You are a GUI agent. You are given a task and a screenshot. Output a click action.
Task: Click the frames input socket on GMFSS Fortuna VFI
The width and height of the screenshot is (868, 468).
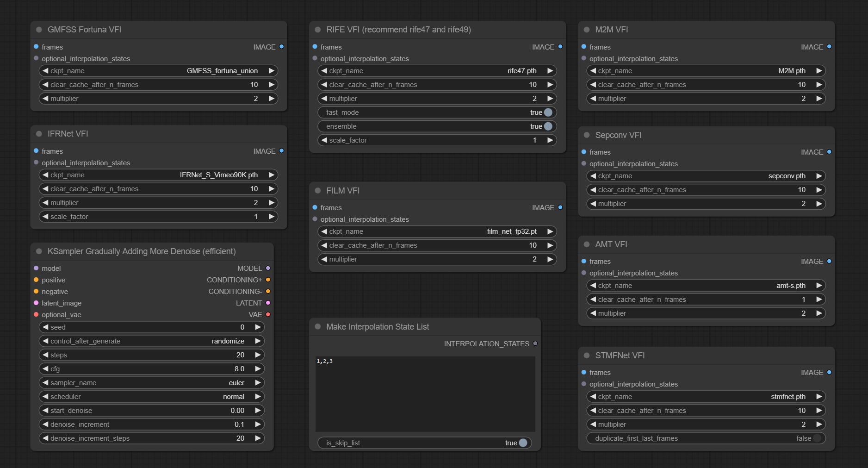point(36,47)
